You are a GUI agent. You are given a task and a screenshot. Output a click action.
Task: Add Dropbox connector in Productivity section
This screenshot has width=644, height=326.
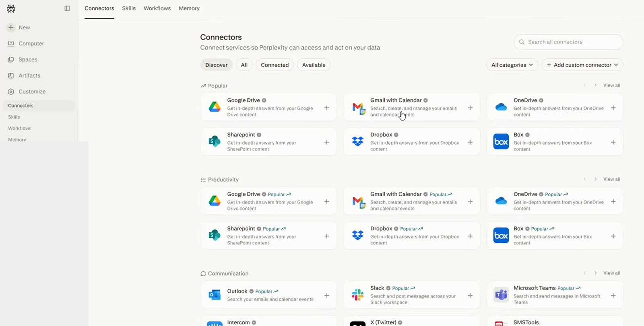point(470,236)
